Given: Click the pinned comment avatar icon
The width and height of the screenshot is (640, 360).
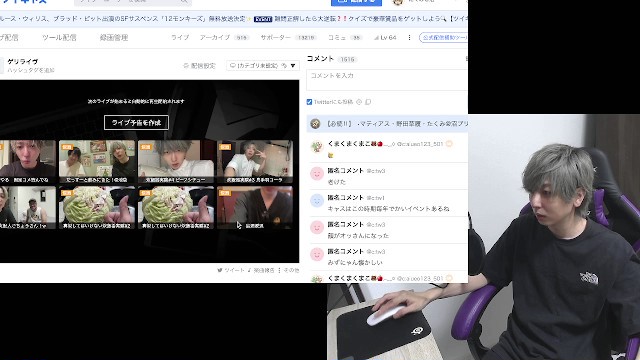Looking at the screenshot, I should tap(315, 124).
